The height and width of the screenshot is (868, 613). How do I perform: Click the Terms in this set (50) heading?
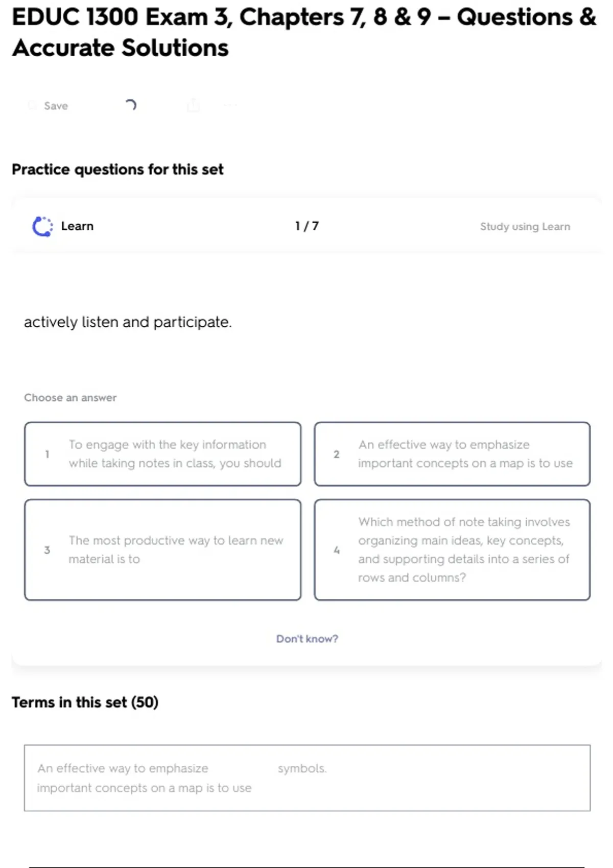coord(85,703)
